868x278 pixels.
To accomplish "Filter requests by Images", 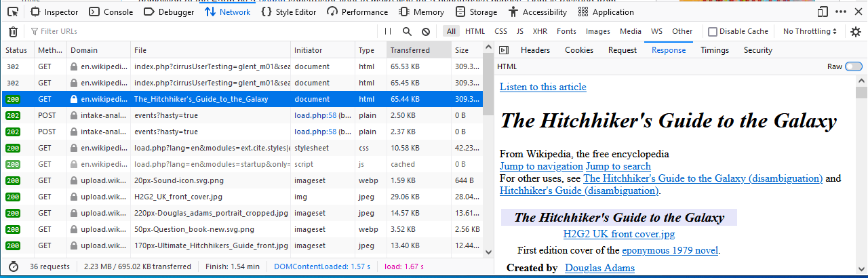I will click(598, 31).
